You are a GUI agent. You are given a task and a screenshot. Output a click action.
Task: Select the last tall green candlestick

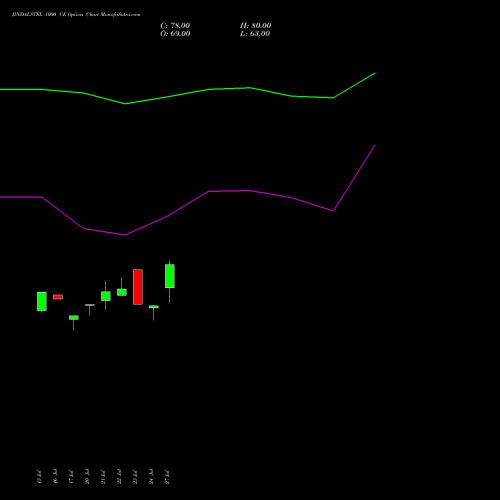tap(170, 276)
